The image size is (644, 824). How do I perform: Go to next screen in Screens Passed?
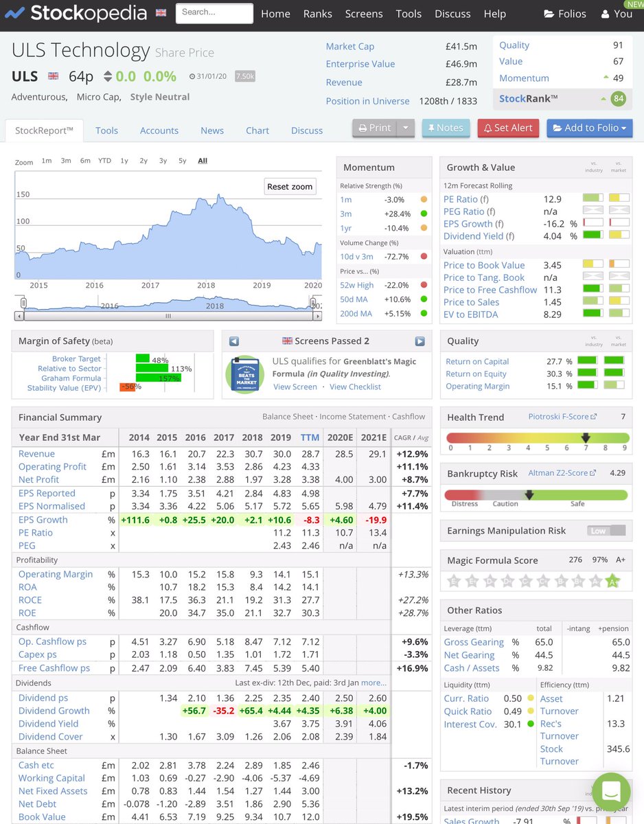(420, 341)
